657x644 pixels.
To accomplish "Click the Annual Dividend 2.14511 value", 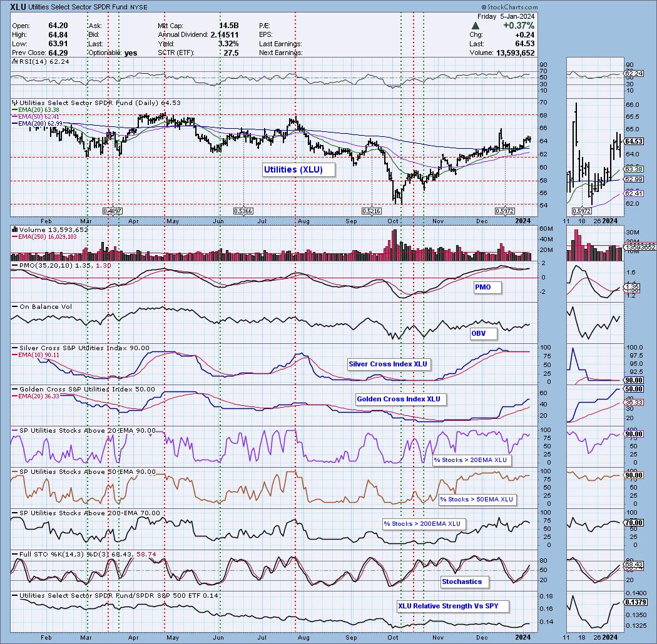I will click(x=225, y=35).
